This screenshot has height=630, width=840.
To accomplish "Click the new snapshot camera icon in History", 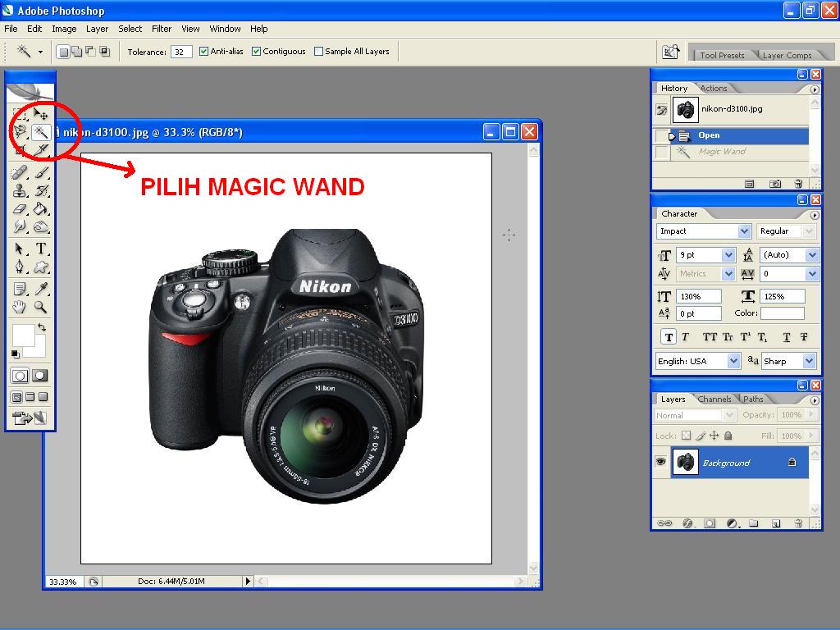I will click(x=775, y=184).
